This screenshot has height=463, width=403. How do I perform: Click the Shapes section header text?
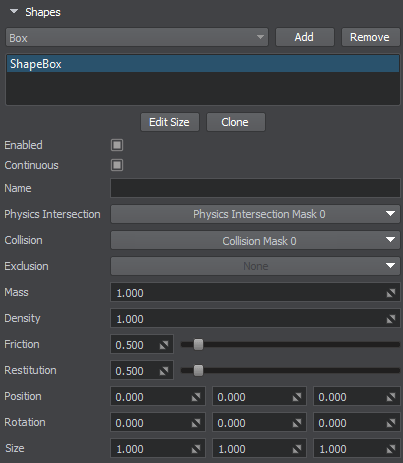(43, 12)
